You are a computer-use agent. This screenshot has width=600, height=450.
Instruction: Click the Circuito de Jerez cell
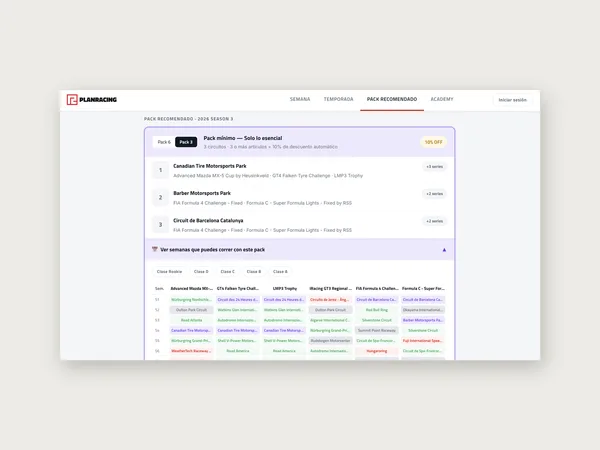coord(330,300)
